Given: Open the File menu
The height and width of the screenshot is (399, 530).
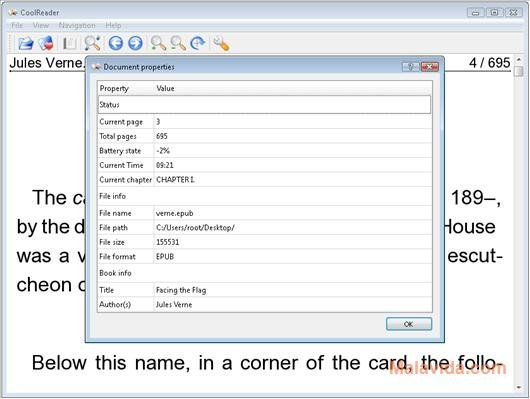Looking at the screenshot, I should click(x=17, y=25).
